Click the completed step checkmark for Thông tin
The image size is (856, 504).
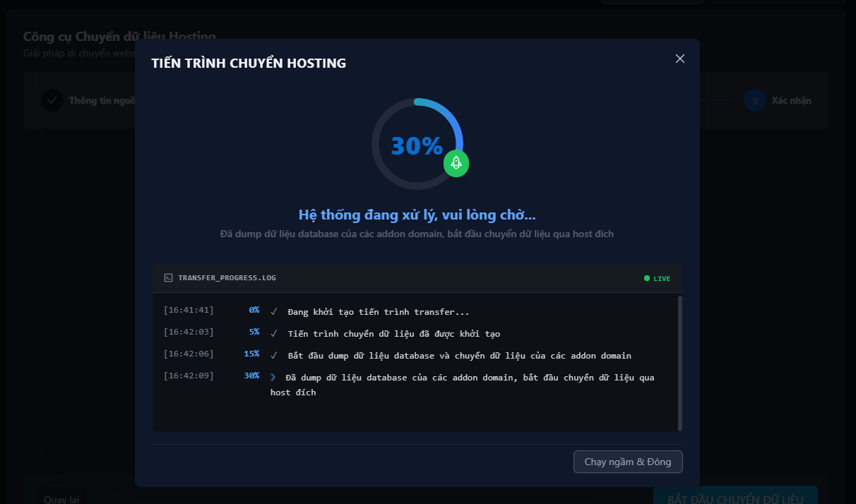point(52,100)
